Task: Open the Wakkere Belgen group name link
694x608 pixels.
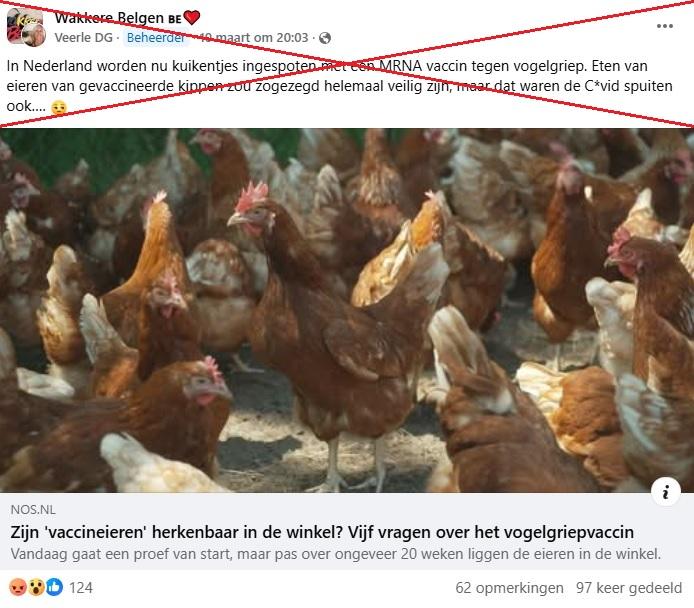Action: coord(109,18)
